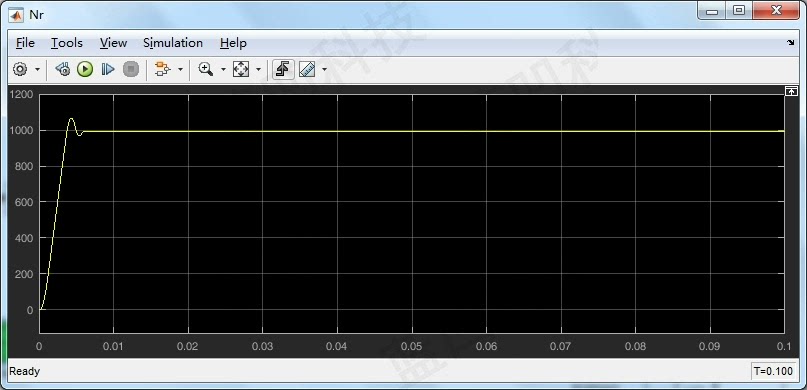807x390 pixels.
Task: Expand the Configuration Properties dropdown arrow
Action: tap(38, 69)
